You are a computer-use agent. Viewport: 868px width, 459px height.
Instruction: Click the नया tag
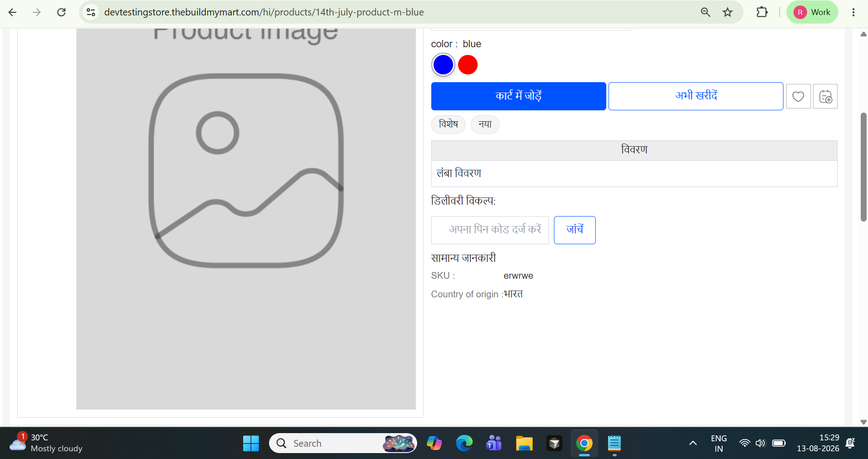click(485, 124)
